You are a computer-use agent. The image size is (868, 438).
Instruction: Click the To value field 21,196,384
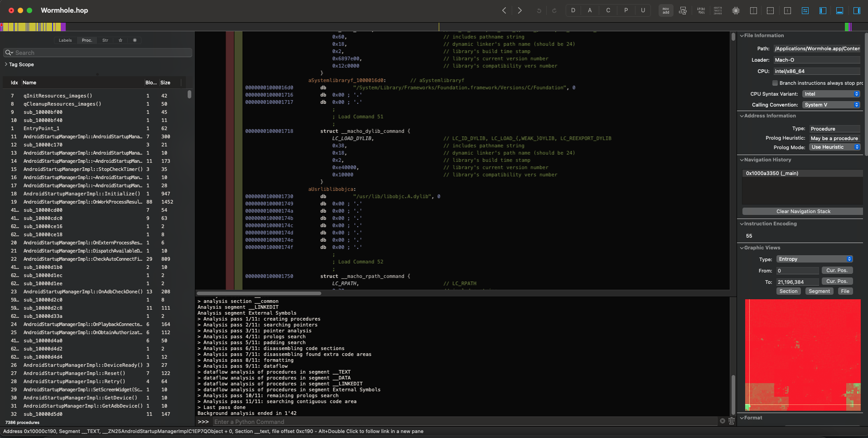click(797, 282)
